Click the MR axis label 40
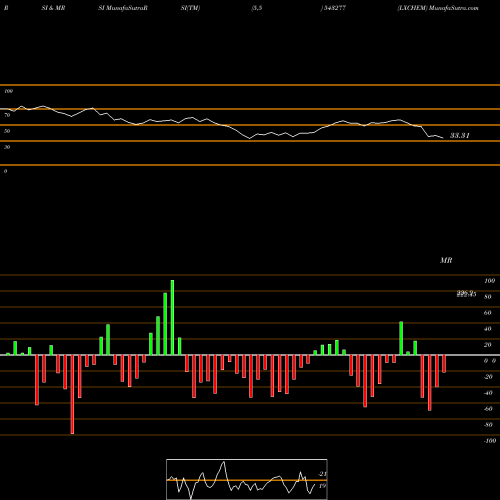Viewport: 500px width, 500px height. tap(488, 329)
